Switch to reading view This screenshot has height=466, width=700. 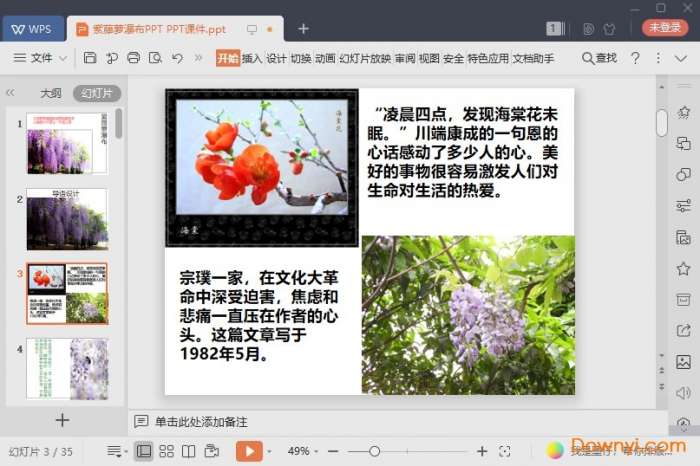pos(188,451)
